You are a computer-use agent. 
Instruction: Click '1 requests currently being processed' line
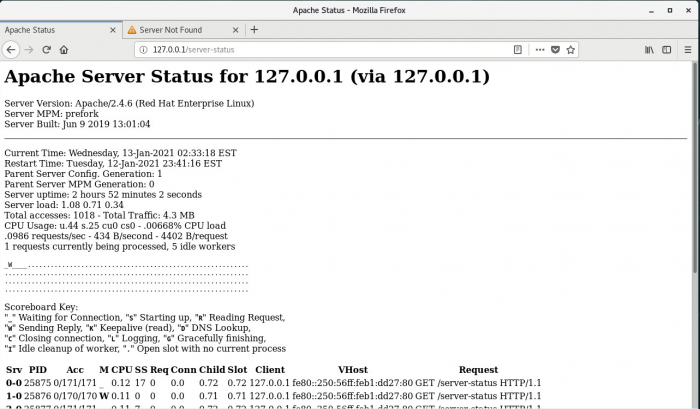[120, 246]
